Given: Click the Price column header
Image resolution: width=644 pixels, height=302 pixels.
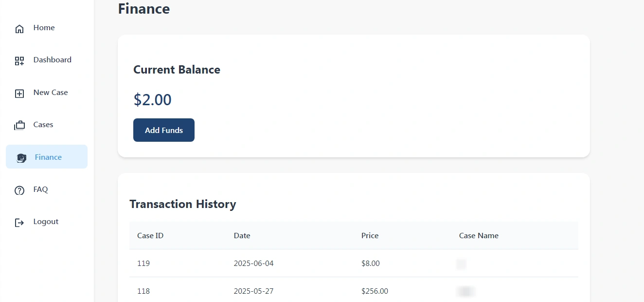Looking at the screenshot, I should point(370,236).
